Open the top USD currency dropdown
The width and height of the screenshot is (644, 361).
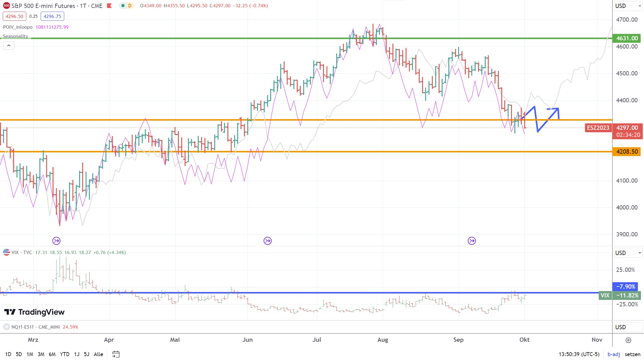pyautogui.click(x=627, y=6)
